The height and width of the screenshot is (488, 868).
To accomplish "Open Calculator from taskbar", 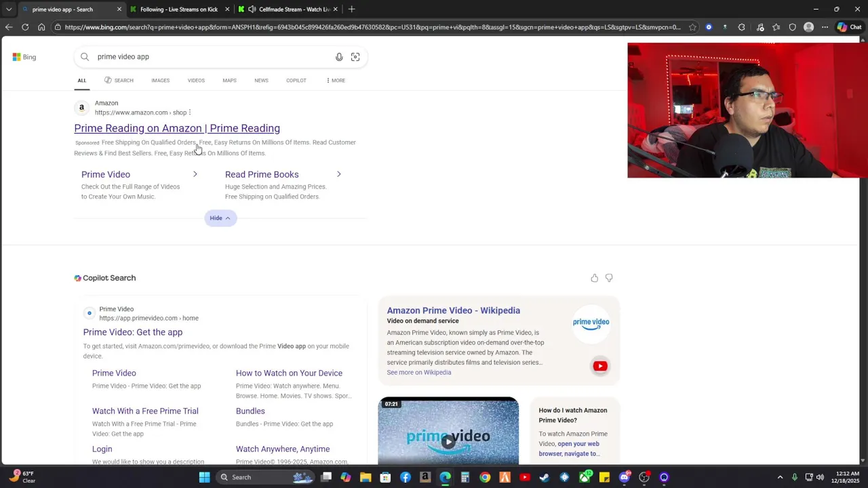I will pyautogui.click(x=465, y=477).
